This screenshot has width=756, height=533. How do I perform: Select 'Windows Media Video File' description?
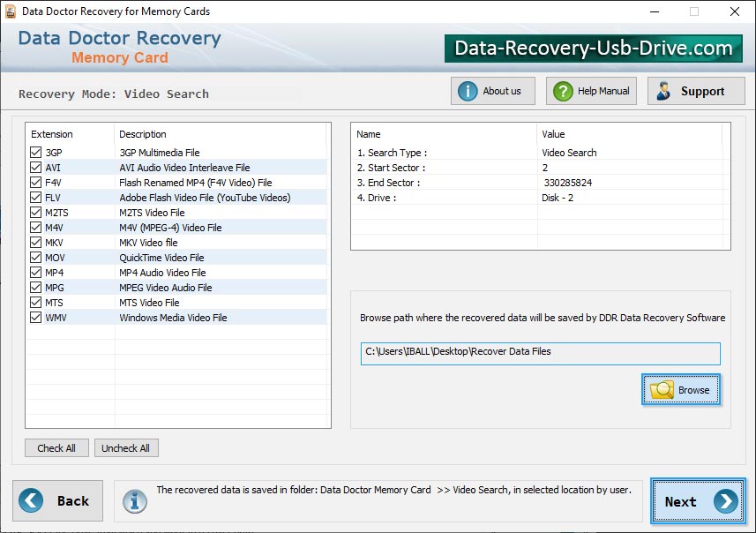click(x=173, y=318)
